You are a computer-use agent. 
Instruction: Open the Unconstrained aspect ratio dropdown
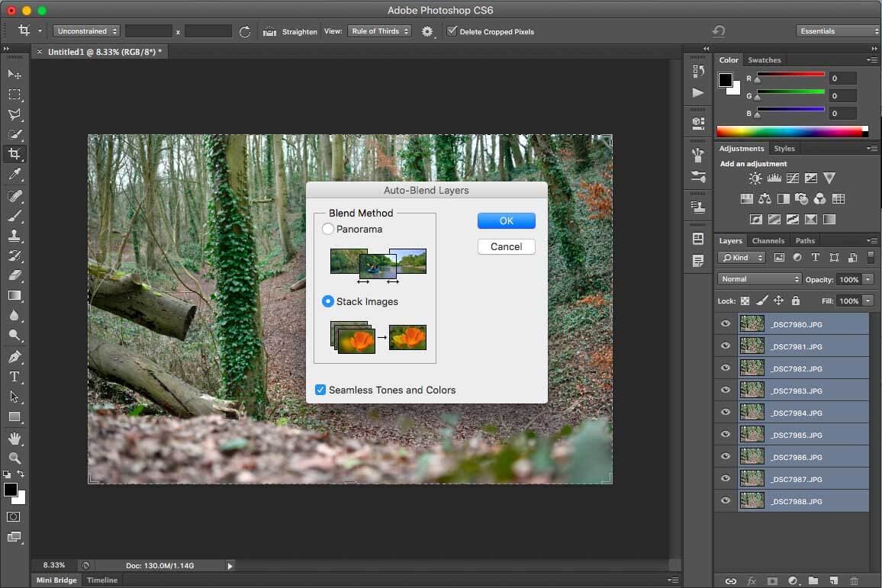(x=87, y=31)
